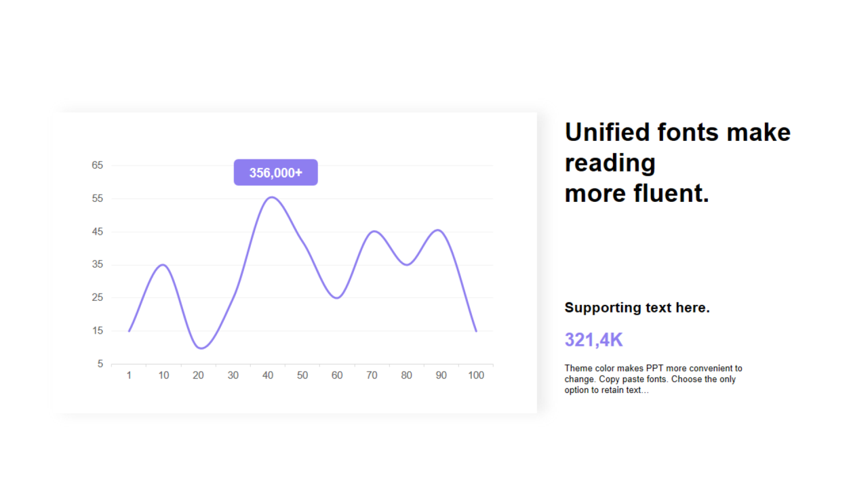Click the curve peak above x-axis 90
868x488 pixels.
pos(439,230)
